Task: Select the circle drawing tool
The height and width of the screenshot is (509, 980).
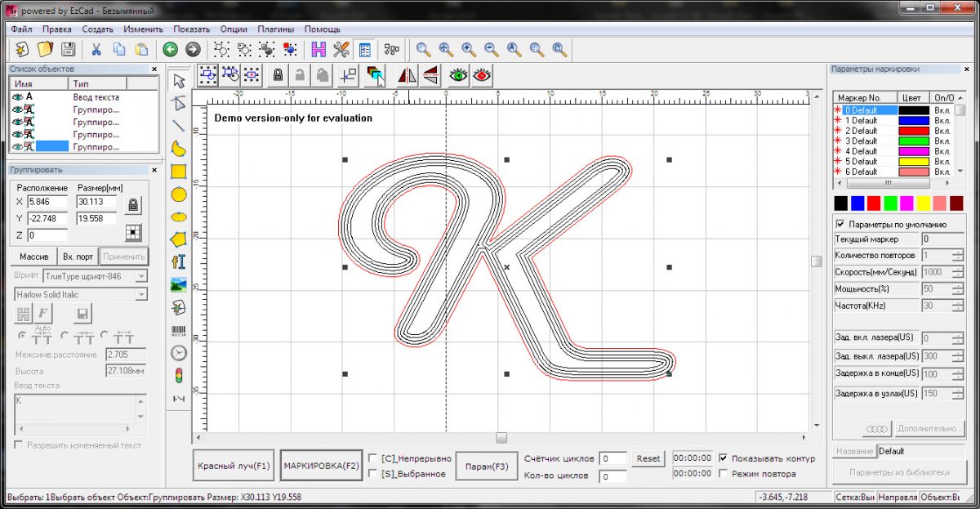Action: (x=179, y=194)
